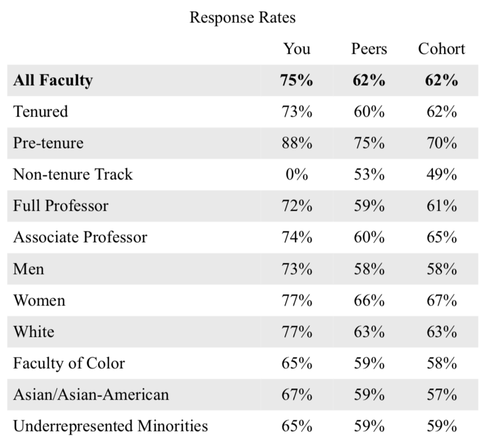Click the Associate Professor row label
Viewport: 486px width, 448px height.
pyautogui.click(x=80, y=237)
